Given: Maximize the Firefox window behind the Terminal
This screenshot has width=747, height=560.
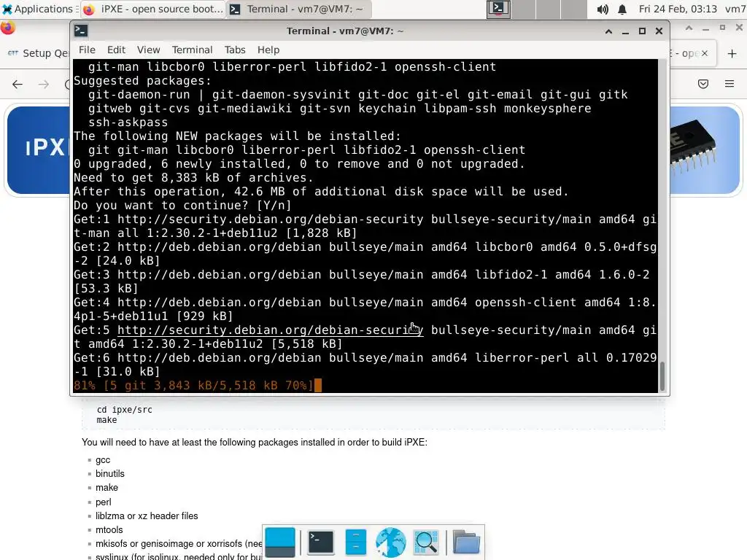Looking at the screenshot, I should (x=723, y=28).
